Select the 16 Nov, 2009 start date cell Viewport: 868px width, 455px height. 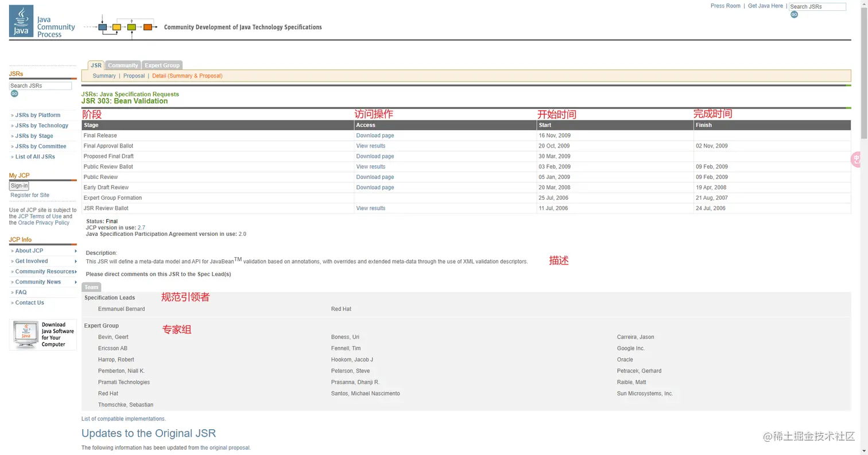tap(554, 135)
